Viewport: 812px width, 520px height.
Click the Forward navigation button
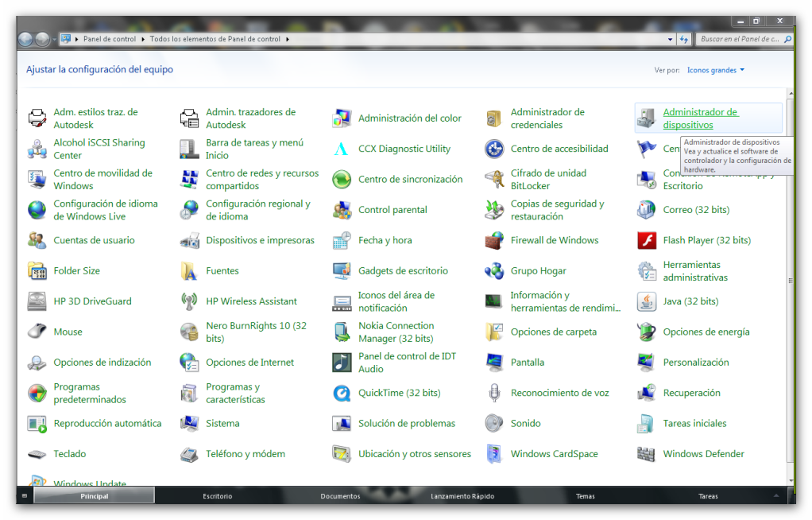[42, 40]
